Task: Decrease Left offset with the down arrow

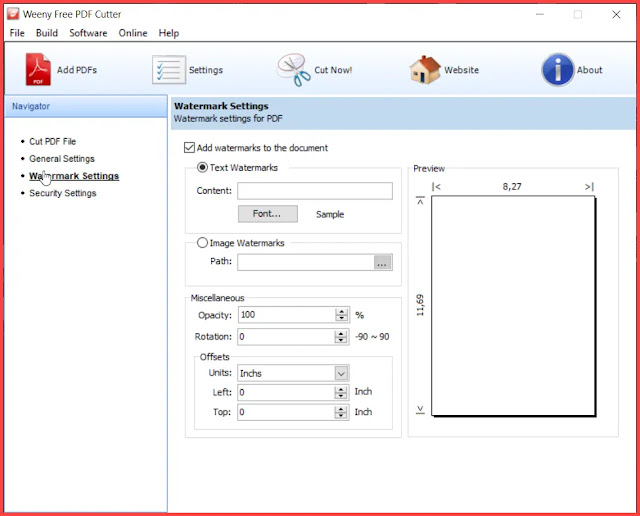Action: 341,396
